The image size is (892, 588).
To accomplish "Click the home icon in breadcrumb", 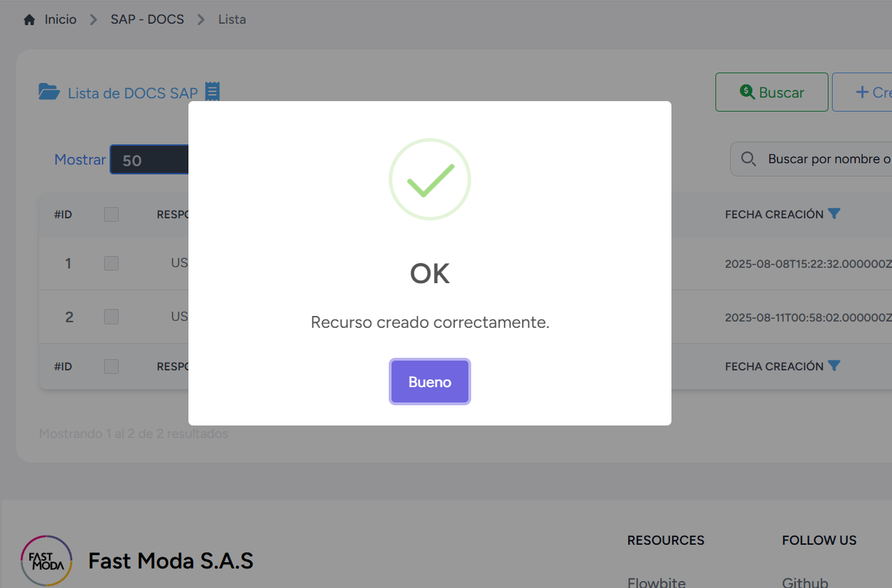I will pos(29,20).
